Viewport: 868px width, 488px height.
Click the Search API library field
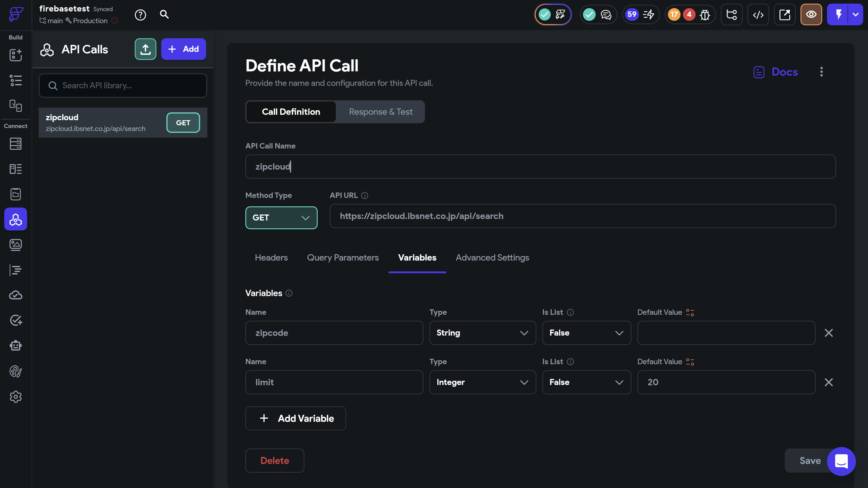pyautogui.click(x=123, y=86)
